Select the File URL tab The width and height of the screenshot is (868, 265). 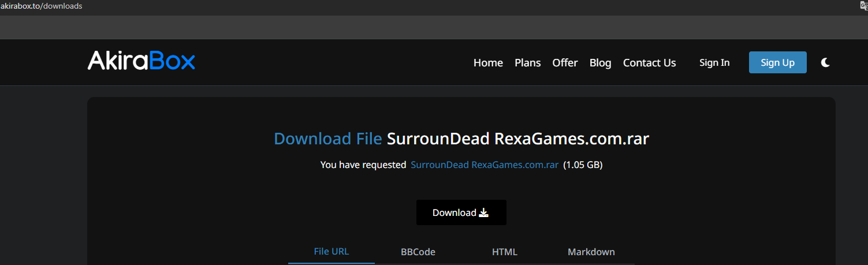331,252
